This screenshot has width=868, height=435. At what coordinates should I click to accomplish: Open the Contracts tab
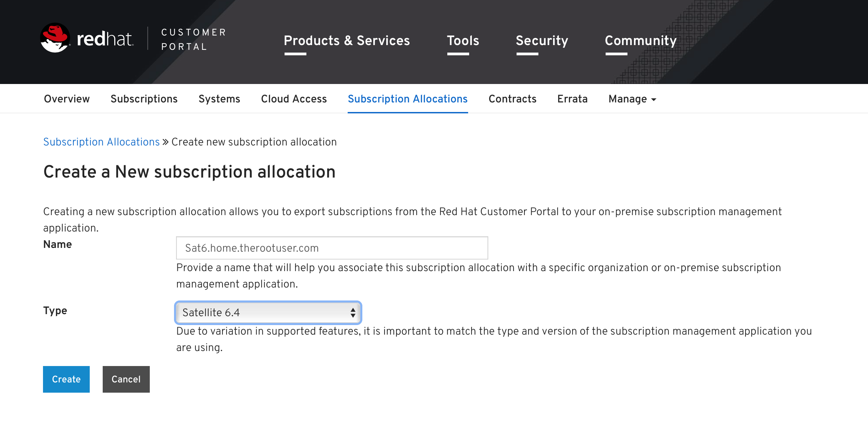512,99
